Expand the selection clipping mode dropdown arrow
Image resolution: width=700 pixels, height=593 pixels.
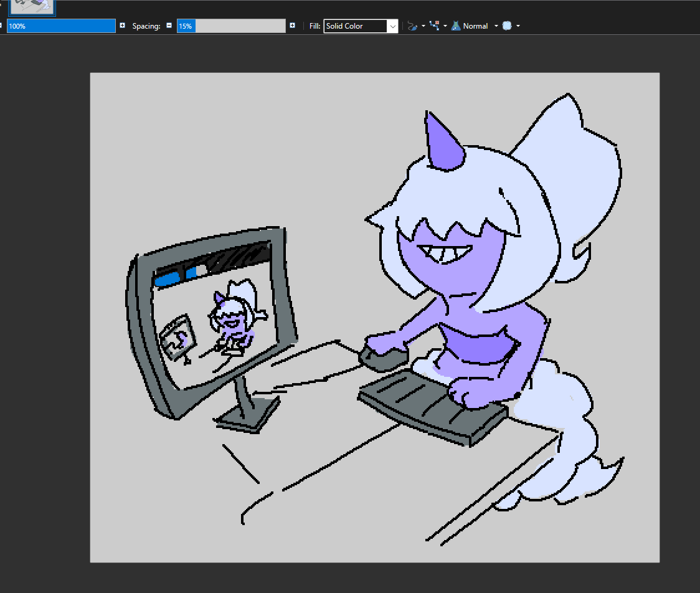click(445, 26)
